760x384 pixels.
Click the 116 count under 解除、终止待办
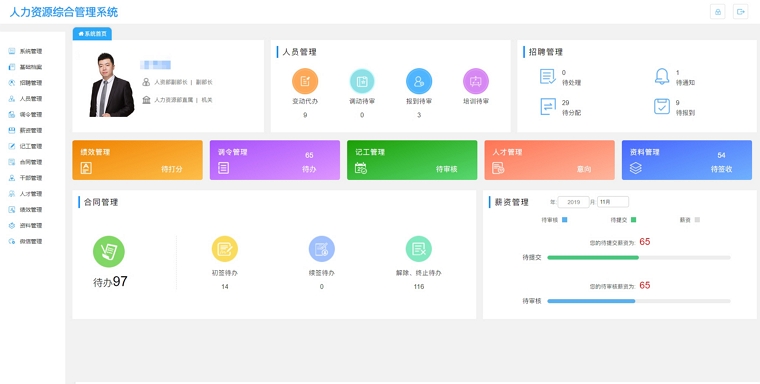[x=419, y=287]
